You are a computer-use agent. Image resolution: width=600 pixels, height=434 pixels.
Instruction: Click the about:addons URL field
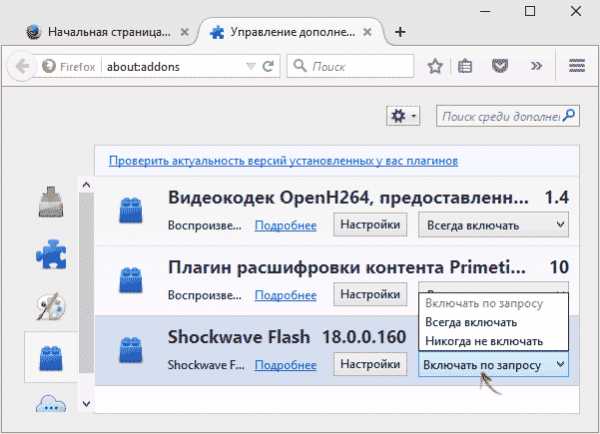[x=174, y=67]
